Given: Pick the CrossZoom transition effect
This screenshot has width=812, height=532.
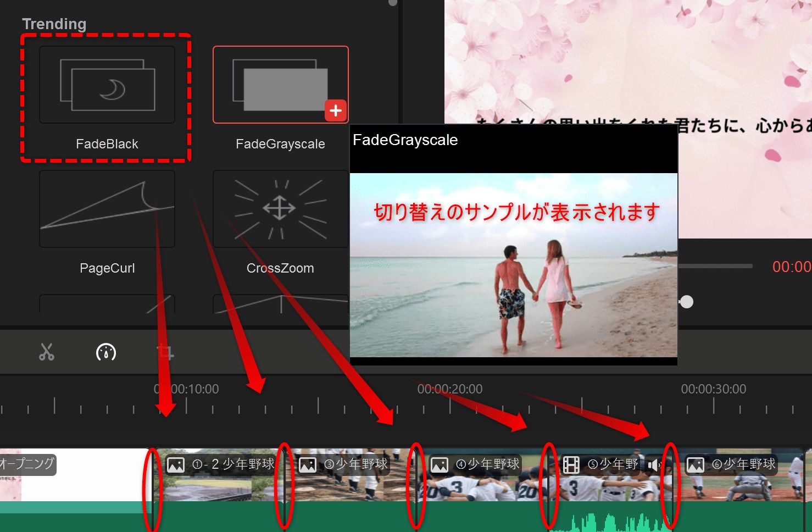Looking at the screenshot, I should [x=280, y=209].
